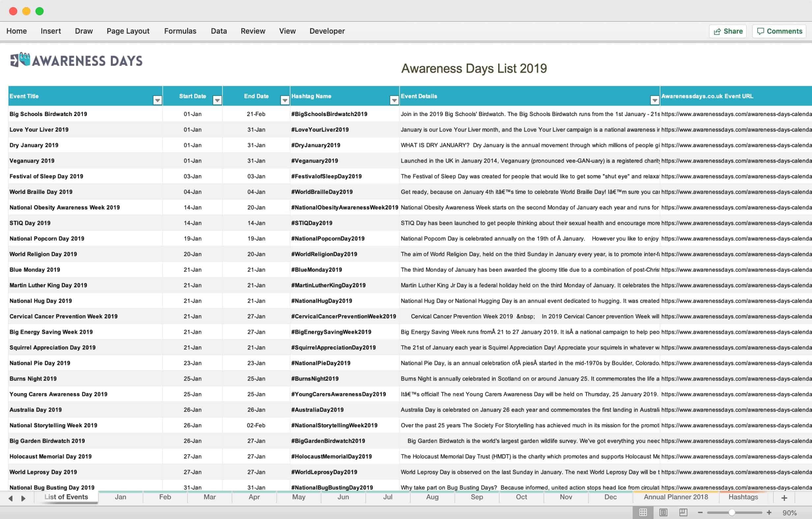Viewport: 812px width, 519px height.
Task: Select World Leprosy Day 2019 cell
Action: [85, 472]
